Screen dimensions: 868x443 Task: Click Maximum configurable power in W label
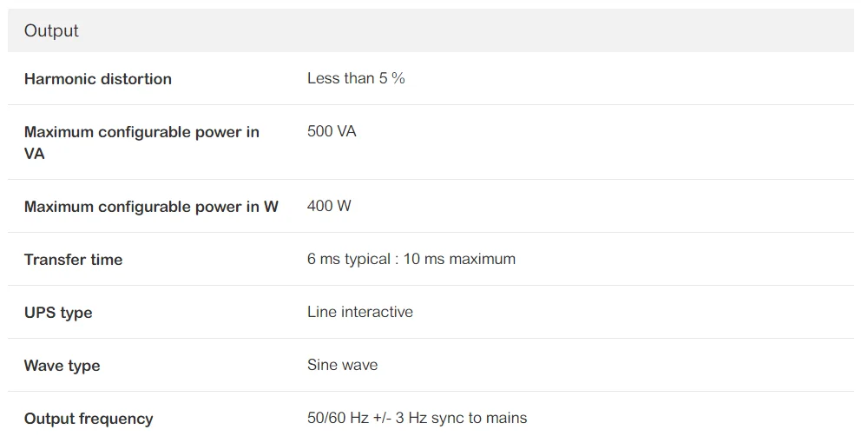coord(151,207)
